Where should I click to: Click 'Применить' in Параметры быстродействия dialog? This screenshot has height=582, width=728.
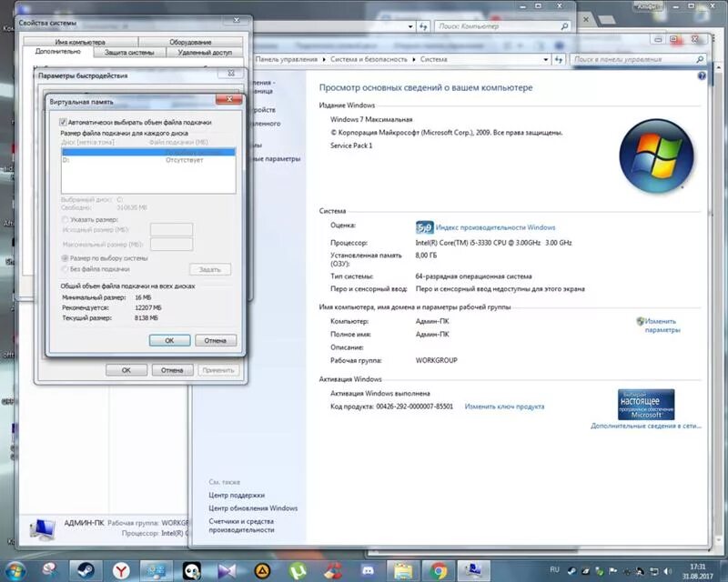218,370
